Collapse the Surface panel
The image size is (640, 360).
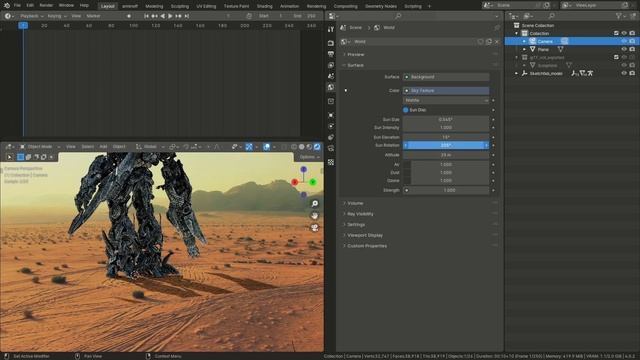(x=356, y=65)
